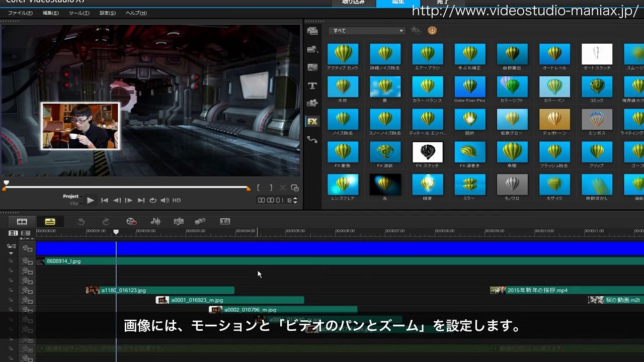This screenshot has height=362, width=644.
Task: Select the モザイク filter thumbnail
Action: click(x=554, y=185)
